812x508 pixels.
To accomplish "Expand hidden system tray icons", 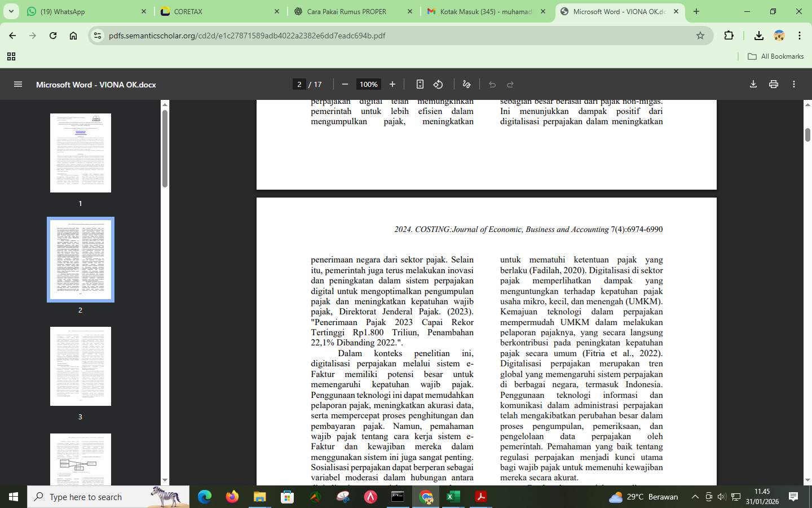I will pos(695,497).
